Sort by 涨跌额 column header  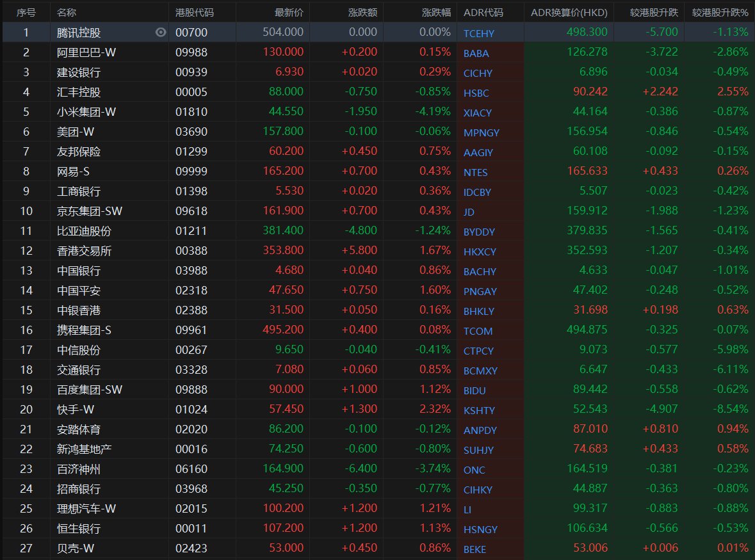click(362, 13)
